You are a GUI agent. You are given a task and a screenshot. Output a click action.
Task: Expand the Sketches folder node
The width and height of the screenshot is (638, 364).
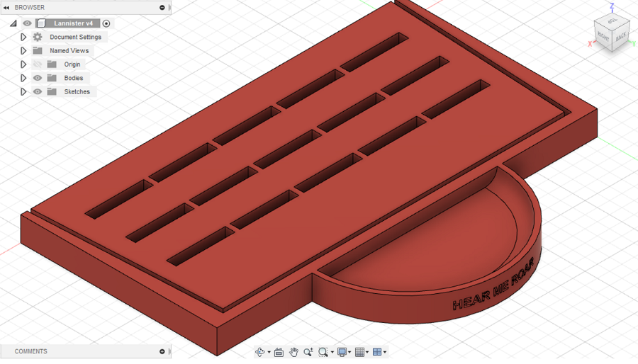coord(23,92)
